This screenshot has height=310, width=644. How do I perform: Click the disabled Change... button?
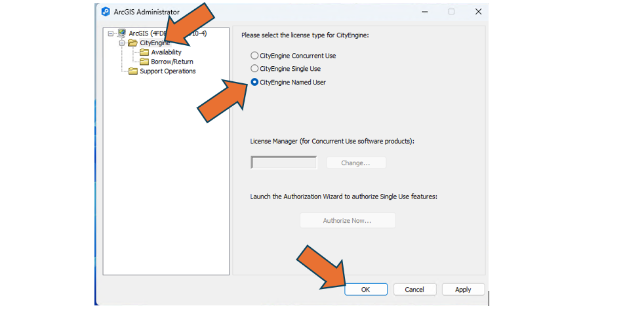coord(356,163)
